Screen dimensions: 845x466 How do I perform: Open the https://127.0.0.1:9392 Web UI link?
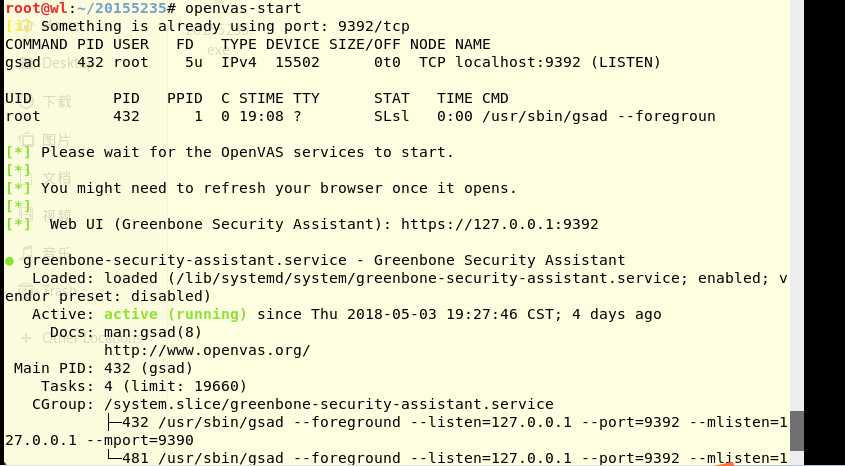pos(500,224)
